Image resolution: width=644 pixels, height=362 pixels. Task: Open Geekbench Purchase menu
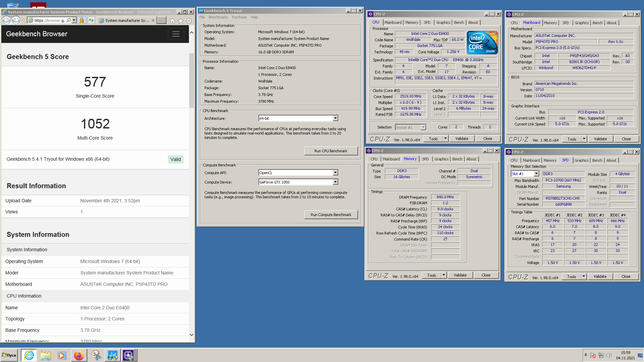click(239, 17)
